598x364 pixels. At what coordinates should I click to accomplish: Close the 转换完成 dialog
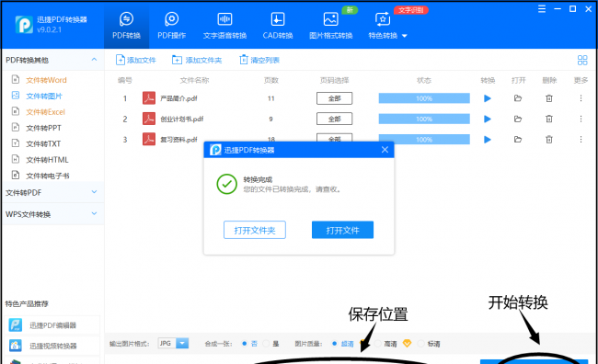385,150
